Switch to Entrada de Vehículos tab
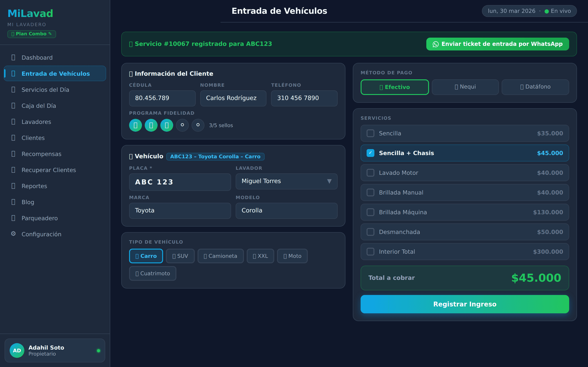588x367 pixels. (55, 73)
